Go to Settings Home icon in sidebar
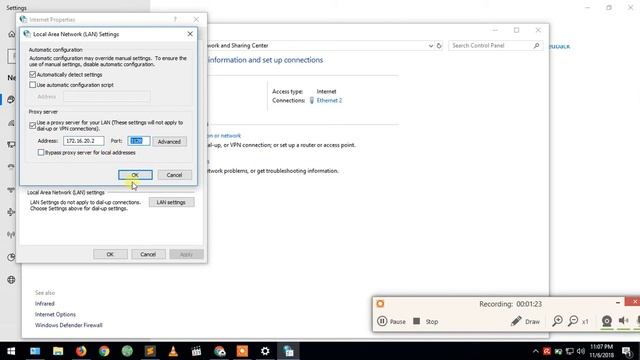 coord(11,34)
